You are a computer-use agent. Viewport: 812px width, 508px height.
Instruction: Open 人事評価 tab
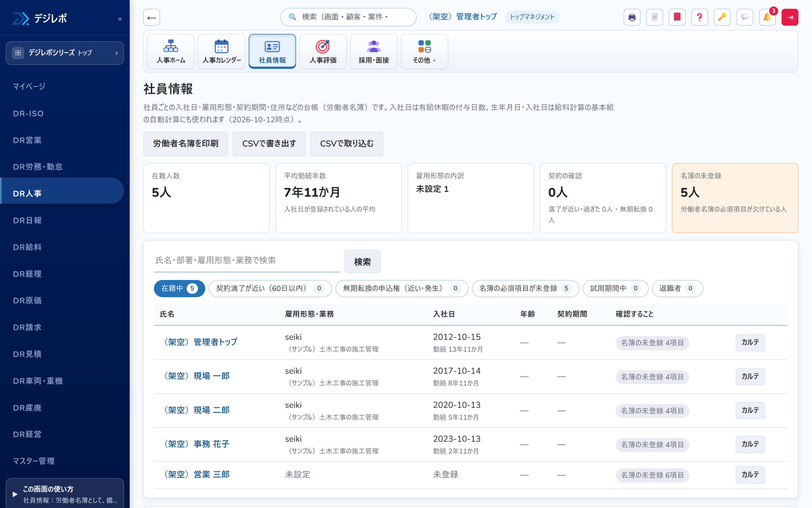click(323, 51)
